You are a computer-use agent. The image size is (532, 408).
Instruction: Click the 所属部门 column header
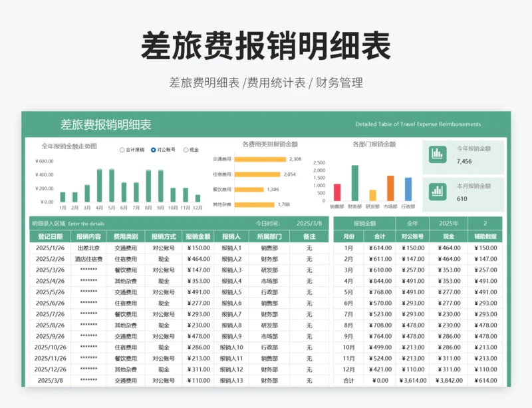269,236
